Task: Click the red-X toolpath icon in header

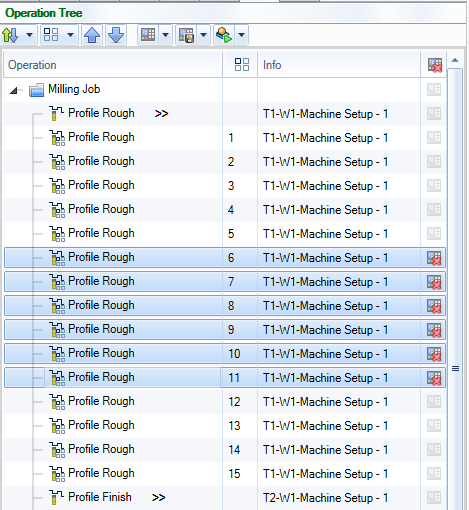Action: pyautogui.click(x=435, y=65)
